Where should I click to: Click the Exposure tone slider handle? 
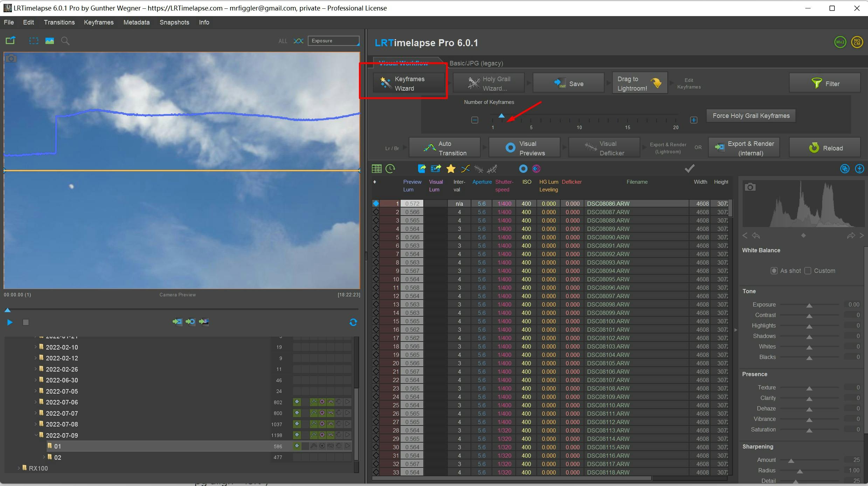(x=809, y=305)
